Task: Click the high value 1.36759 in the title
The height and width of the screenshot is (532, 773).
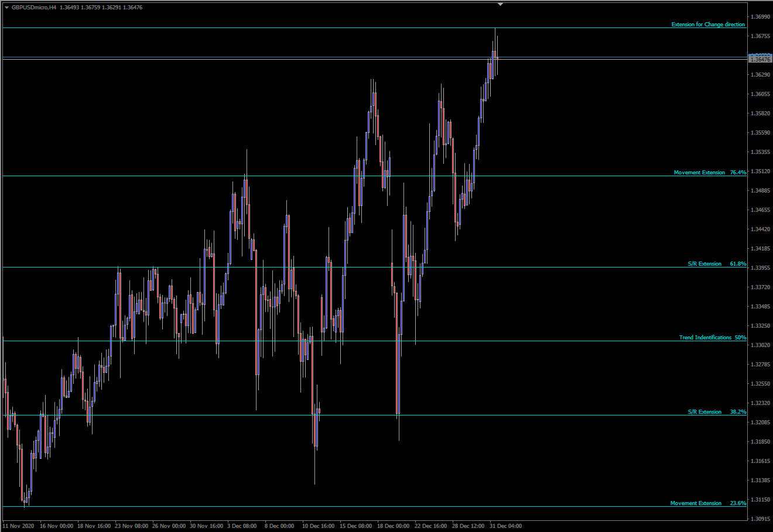Action: 91,8
